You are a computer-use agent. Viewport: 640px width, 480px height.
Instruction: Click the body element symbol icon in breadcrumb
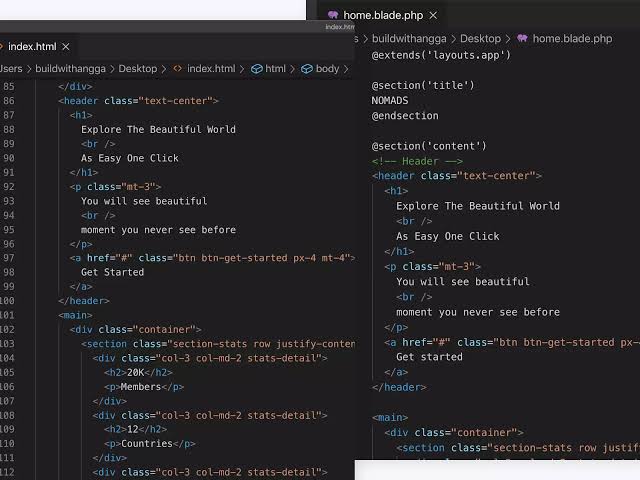(307, 69)
